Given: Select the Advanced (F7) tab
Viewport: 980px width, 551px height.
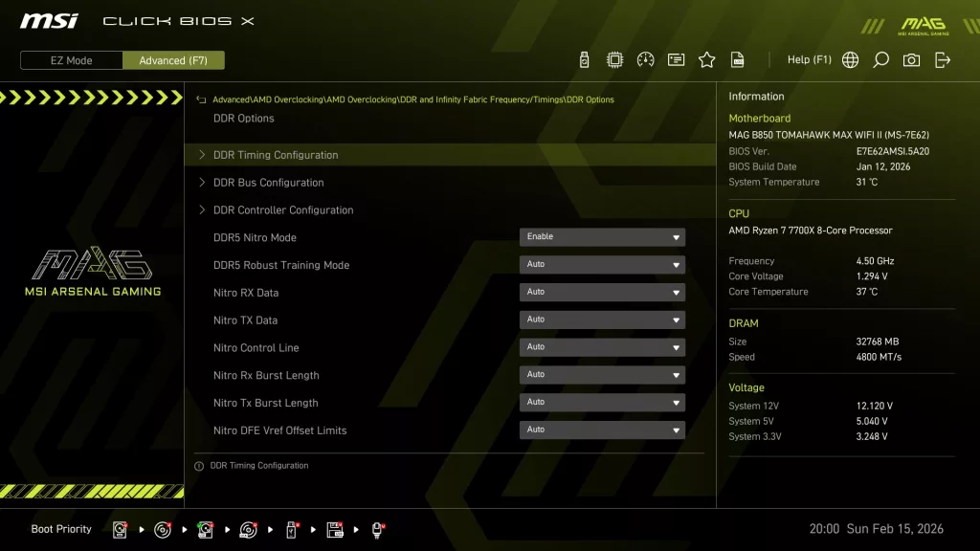Looking at the screenshot, I should 173,60.
